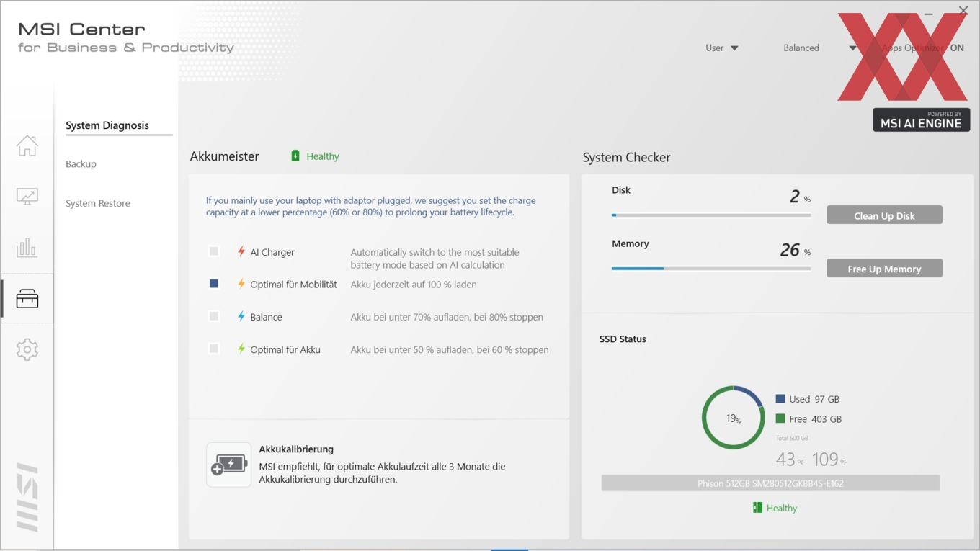Screen dimensions: 980x551
Task: Click the Clean Up Disk button
Action: (x=884, y=215)
